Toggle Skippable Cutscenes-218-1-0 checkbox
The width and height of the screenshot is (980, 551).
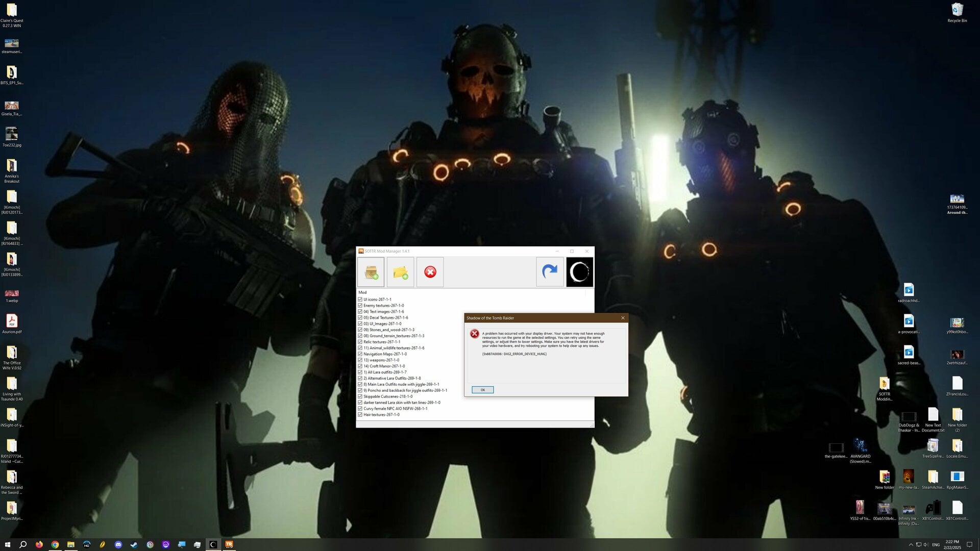(x=360, y=396)
